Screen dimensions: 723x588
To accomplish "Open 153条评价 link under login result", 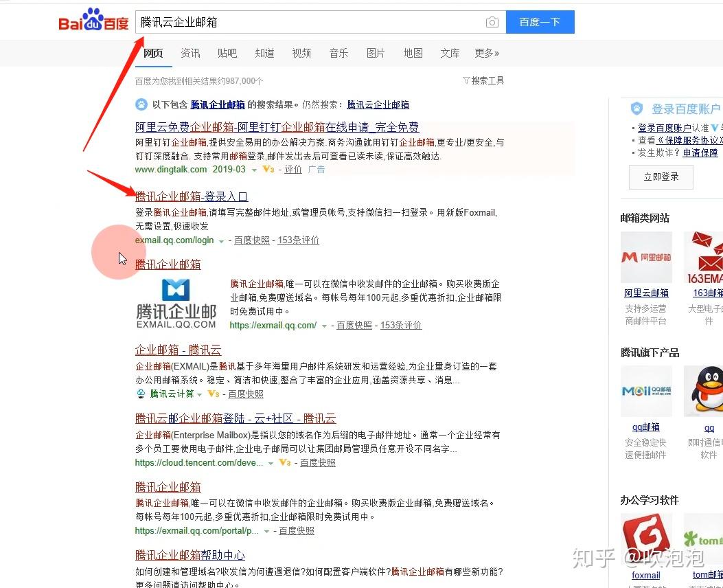I will tap(298, 240).
